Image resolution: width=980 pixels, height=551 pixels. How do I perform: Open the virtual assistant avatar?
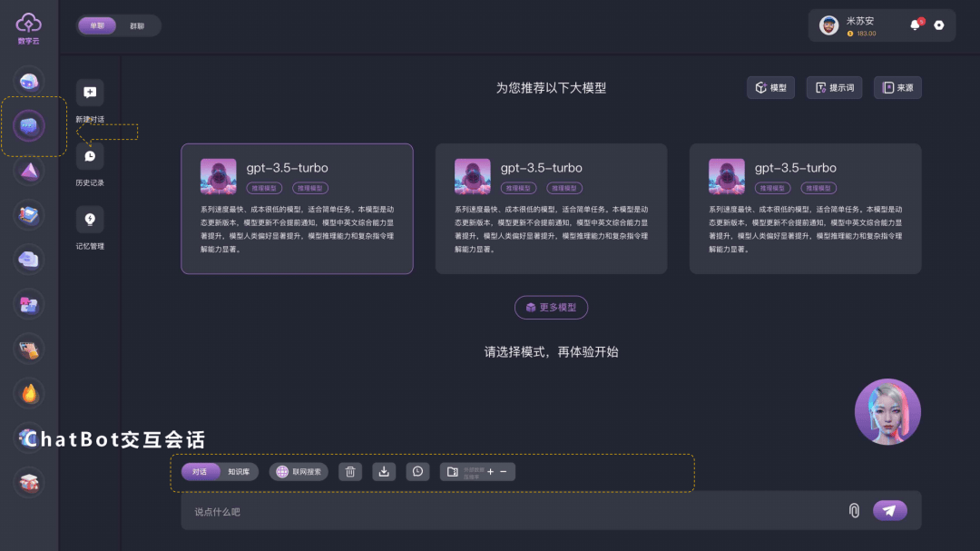[887, 411]
